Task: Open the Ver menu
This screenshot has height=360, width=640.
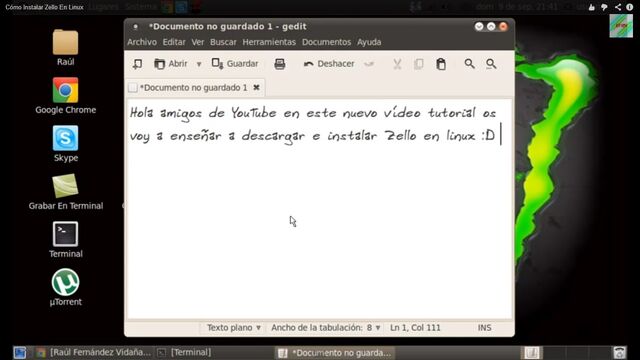Action: point(198,42)
